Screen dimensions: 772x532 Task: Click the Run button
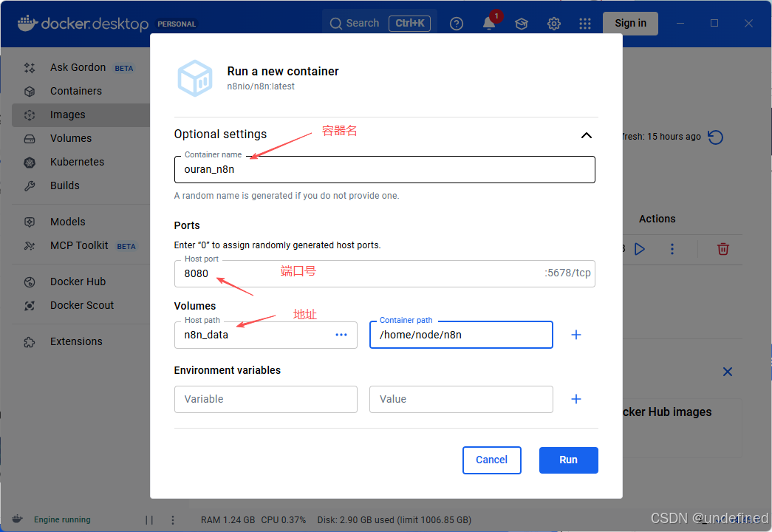569,460
